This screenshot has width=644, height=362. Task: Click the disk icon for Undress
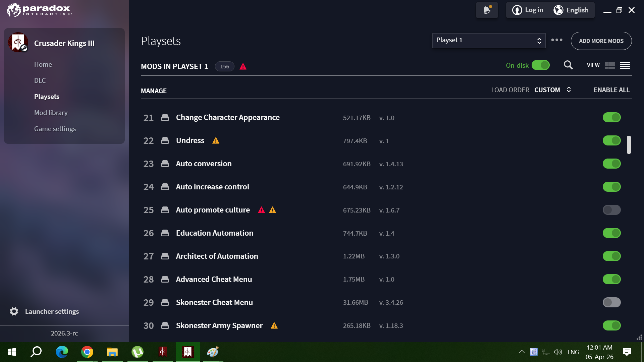coord(165,141)
